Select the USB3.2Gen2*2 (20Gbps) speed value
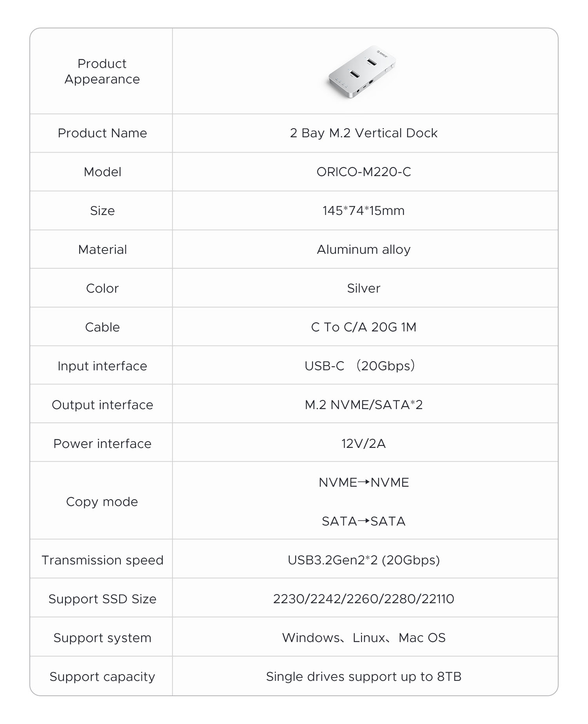Viewport: 588px width, 724px height. pos(363,560)
